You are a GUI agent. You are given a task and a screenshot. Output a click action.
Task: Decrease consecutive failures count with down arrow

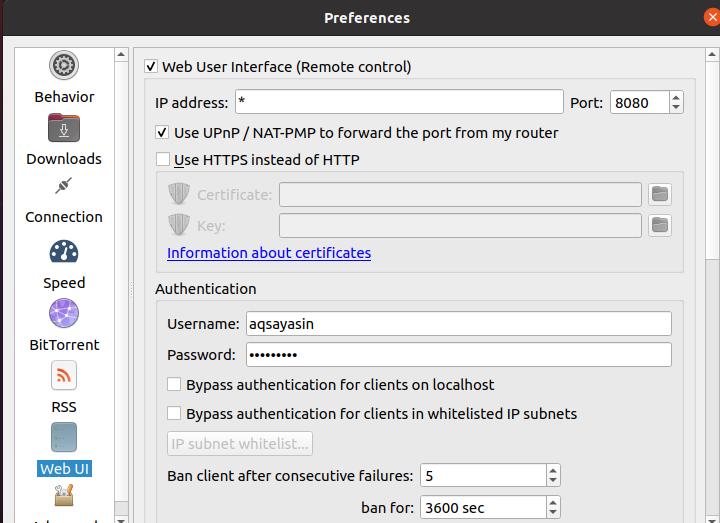[553, 481]
